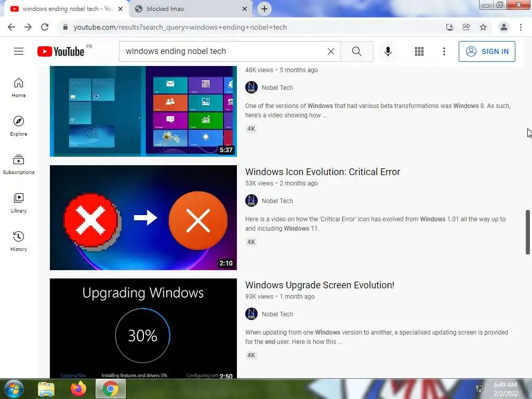This screenshot has width=532, height=399.
Task: Open Windows Explorer from the taskbar
Action: (x=46, y=389)
